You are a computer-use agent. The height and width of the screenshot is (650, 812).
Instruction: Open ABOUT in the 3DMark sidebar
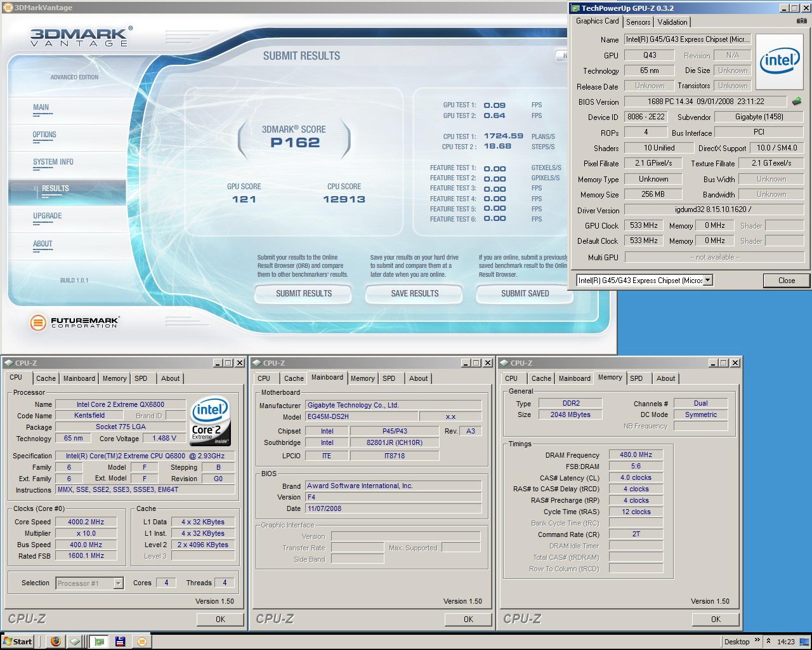[43, 244]
